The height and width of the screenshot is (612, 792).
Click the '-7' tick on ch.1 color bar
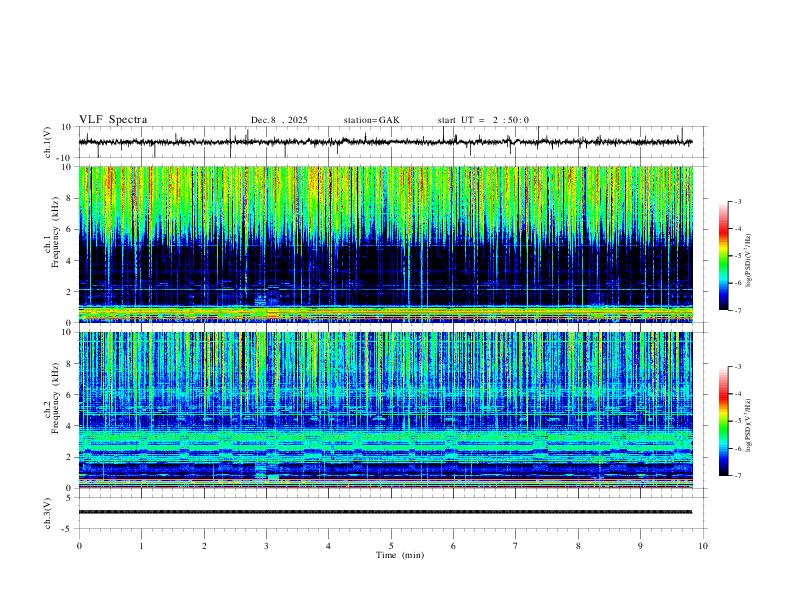[738, 311]
